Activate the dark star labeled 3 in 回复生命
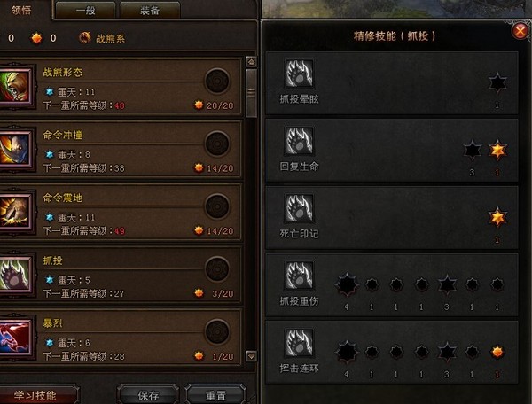Image resolution: width=532 pixels, height=404 pixels. pos(472,150)
